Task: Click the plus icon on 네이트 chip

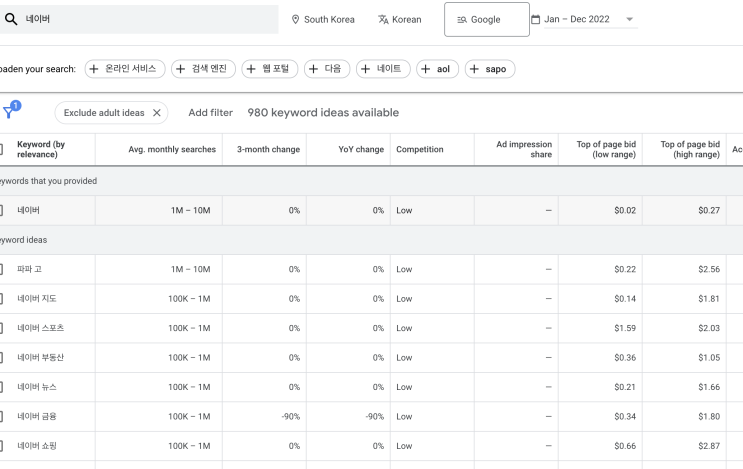Action: point(365,69)
